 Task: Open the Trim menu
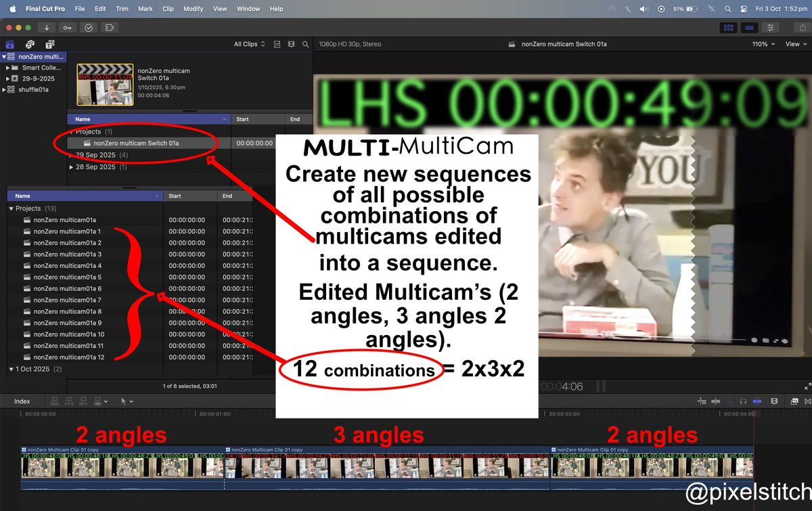pyautogui.click(x=122, y=9)
